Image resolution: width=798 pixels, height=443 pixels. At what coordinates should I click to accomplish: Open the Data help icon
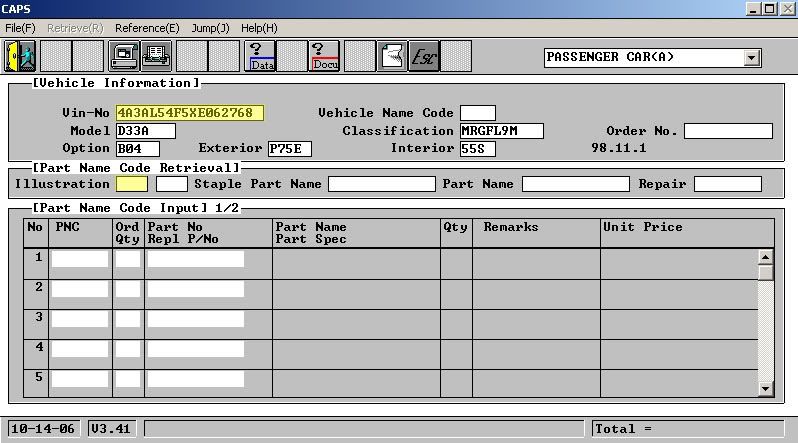click(260, 55)
